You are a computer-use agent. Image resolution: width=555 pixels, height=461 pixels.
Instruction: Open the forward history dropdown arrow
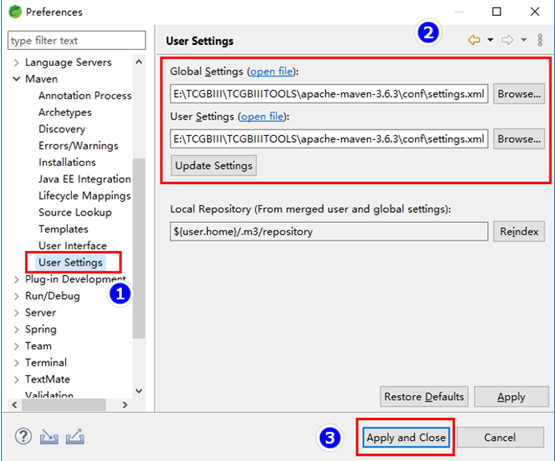click(523, 40)
